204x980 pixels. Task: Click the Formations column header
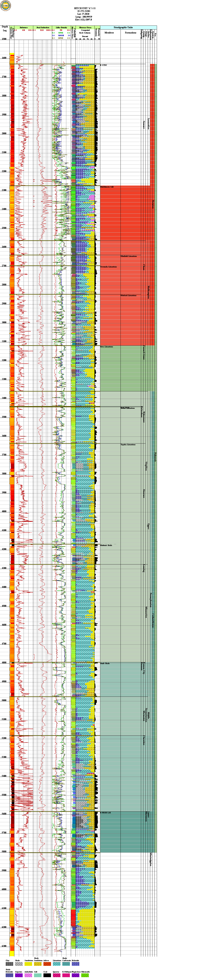coord(131,33)
